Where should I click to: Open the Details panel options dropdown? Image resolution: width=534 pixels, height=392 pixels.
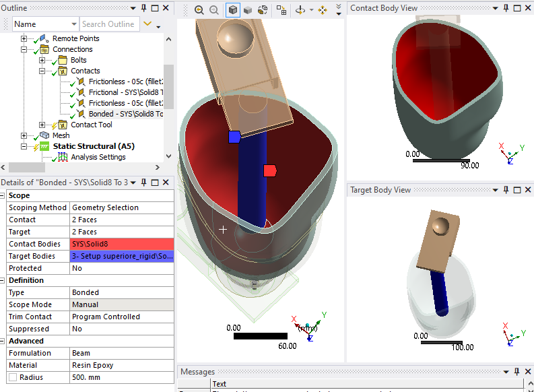[x=133, y=183]
